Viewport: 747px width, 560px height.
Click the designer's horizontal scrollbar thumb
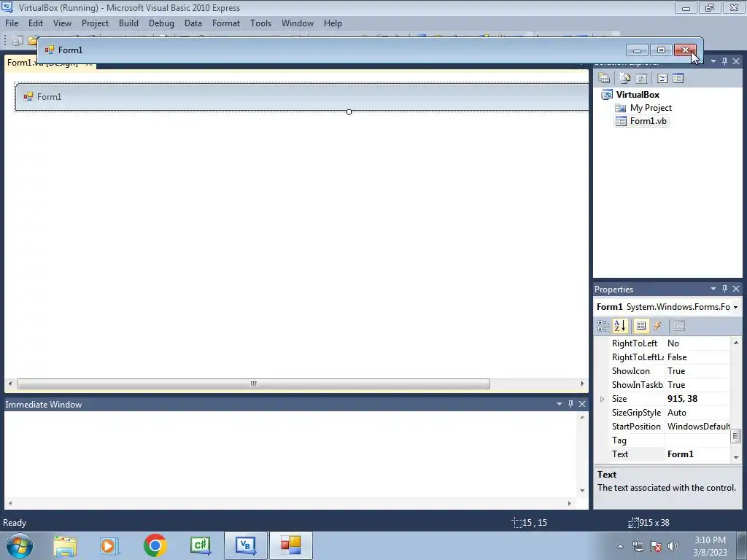pyautogui.click(x=254, y=384)
